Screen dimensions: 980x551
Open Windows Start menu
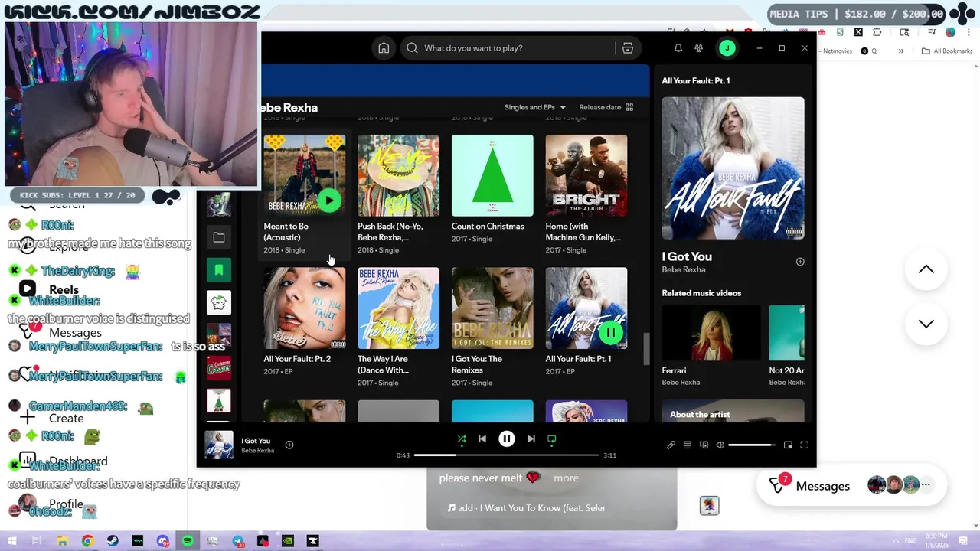pyautogui.click(x=11, y=541)
